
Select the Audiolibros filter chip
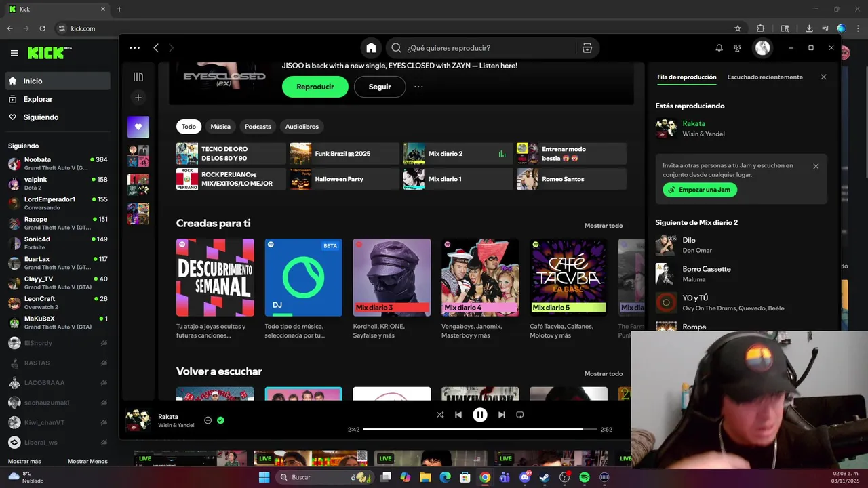302,127
